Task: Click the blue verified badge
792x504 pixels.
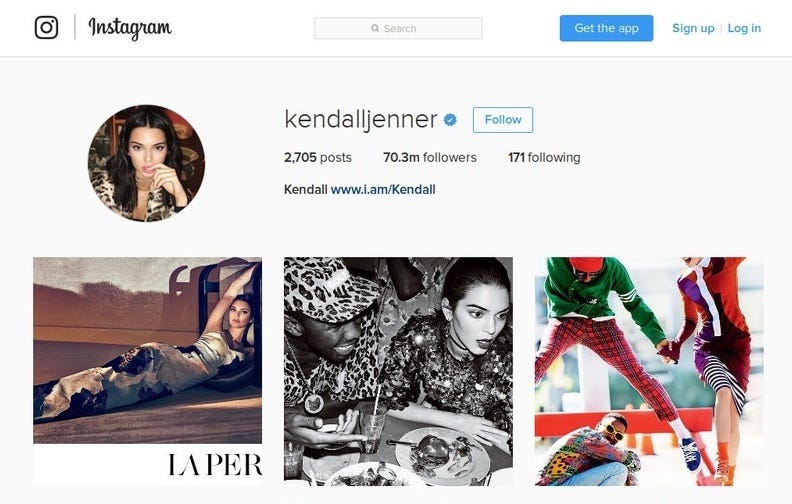Action: pos(450,120)
